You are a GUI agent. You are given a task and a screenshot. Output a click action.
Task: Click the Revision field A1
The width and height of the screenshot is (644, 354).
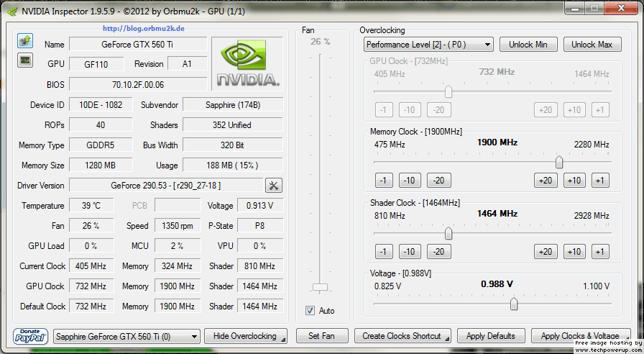tap(188, 64)
